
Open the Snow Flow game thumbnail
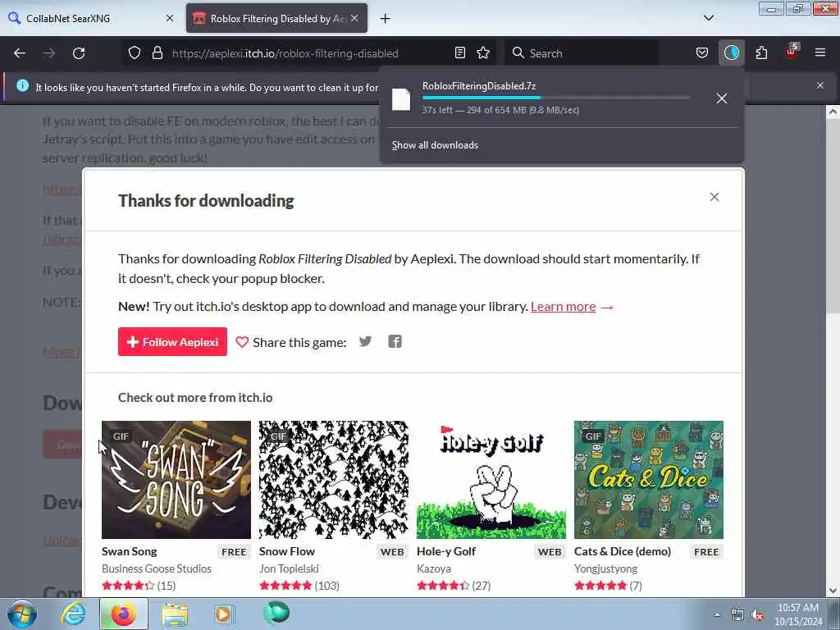333,479
